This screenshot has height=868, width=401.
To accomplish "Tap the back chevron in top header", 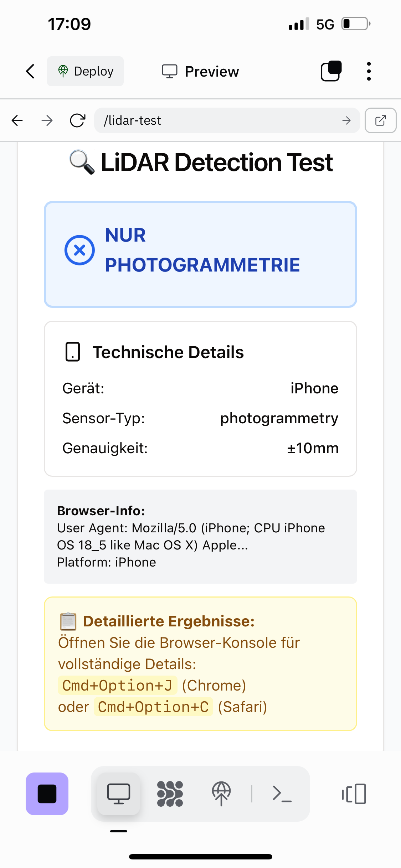I will (x=30, y=71).
